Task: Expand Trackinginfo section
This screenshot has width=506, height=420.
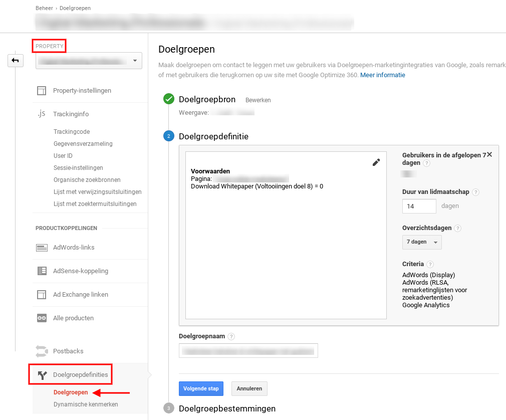Action: tap(71, 114)
